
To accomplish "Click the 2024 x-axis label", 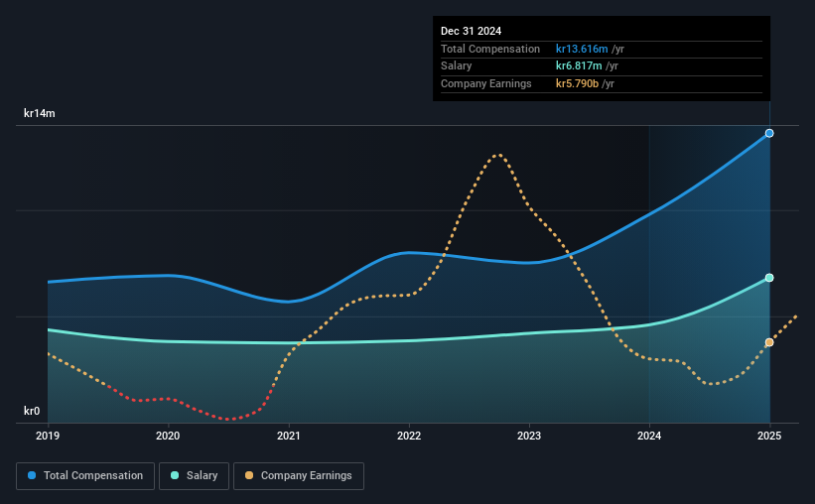I will coord(649,436).
